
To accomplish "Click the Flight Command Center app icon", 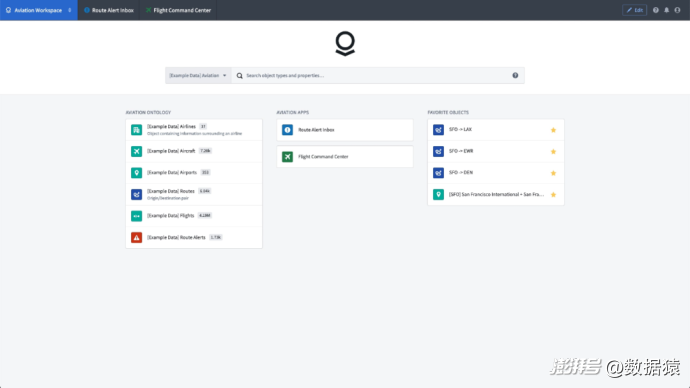I will [x=287, y=157].
